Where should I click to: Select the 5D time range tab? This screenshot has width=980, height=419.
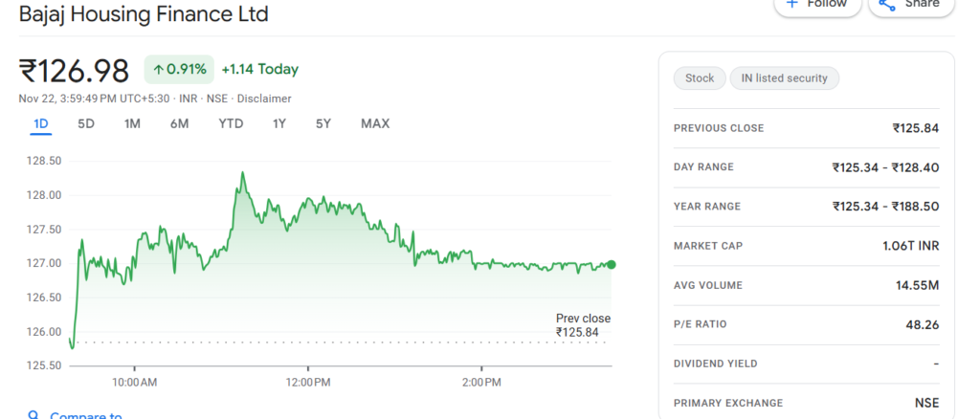[85, 123]
